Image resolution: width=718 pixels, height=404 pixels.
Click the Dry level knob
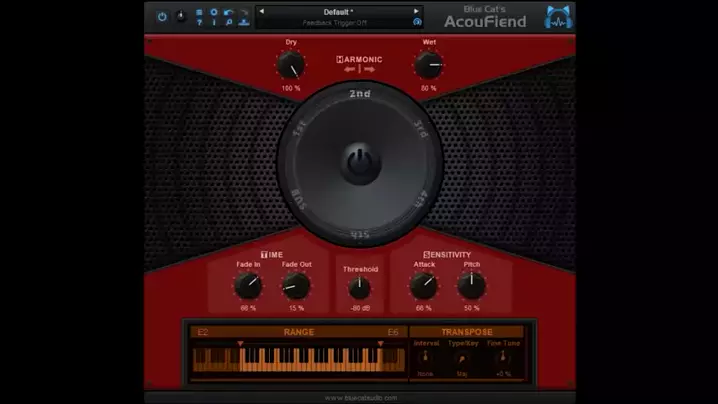(x=290, y=66)
